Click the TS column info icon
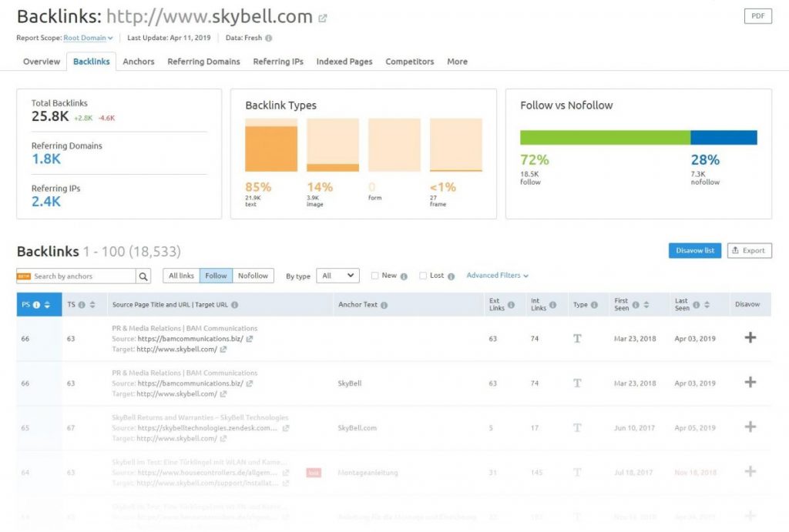Viewport: 789px width, 532px height. [82, 305]
